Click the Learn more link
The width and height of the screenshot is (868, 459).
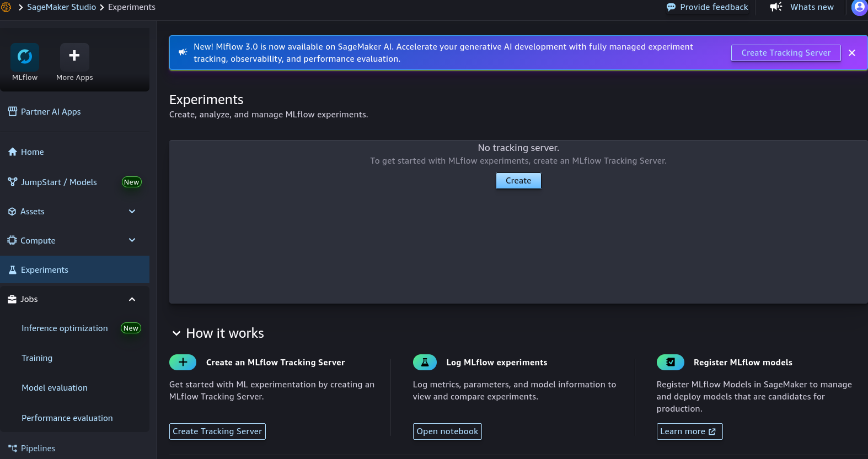[x=689, y=431]
